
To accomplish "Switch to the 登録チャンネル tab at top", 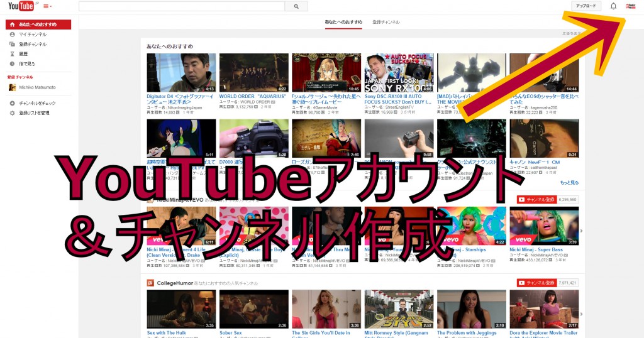I will [x=386, y=22].
